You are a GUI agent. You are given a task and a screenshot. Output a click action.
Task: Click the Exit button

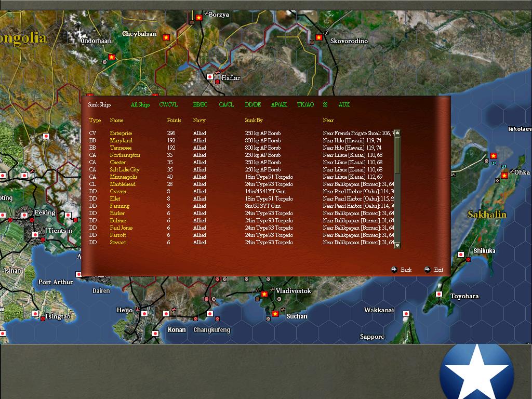pos(434,270)
